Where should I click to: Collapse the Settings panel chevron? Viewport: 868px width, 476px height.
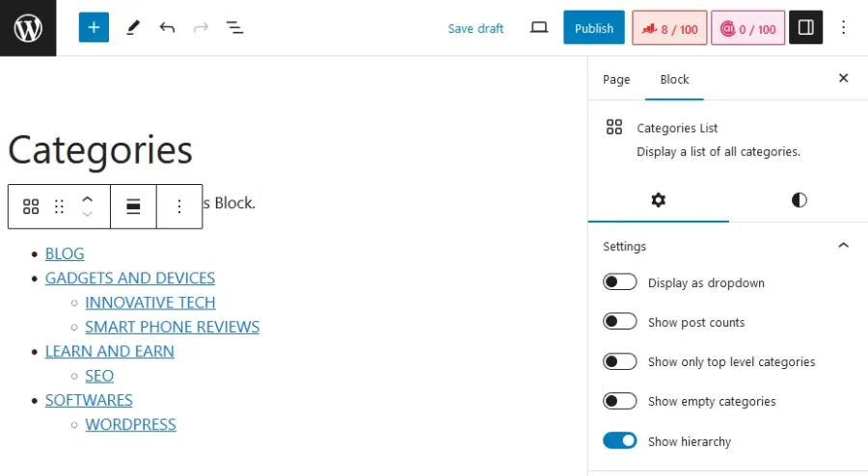843,246
